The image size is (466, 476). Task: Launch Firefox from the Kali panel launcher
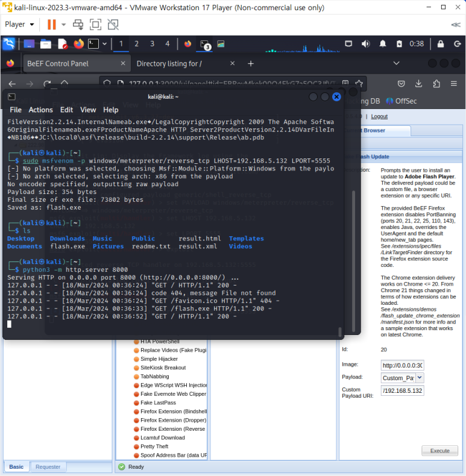click(x=79, y=44)
